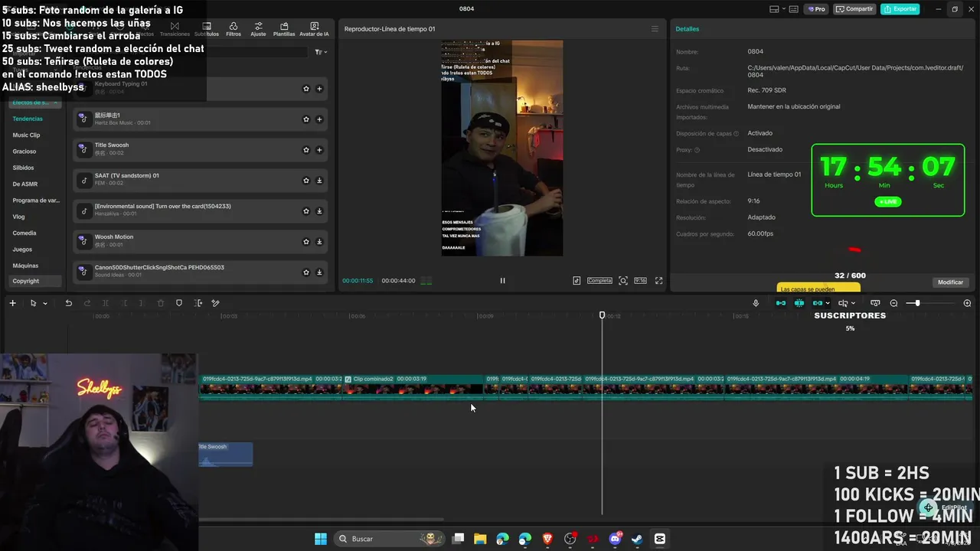
Task: Open the Pro subscription button
Action: coord(816,9)
